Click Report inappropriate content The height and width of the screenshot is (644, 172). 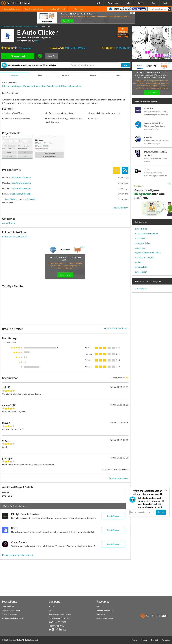click(x=17, y=555)
